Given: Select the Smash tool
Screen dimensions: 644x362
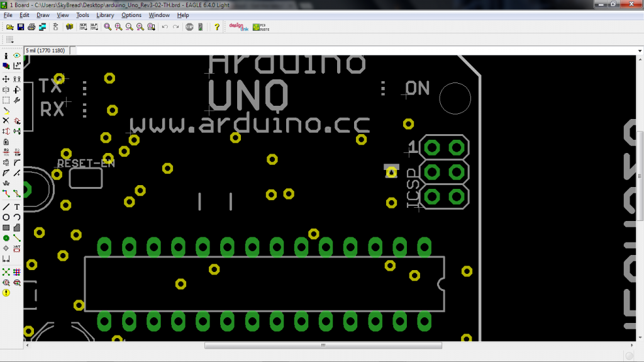Looking at the screenshot, I should click(6, 162).
